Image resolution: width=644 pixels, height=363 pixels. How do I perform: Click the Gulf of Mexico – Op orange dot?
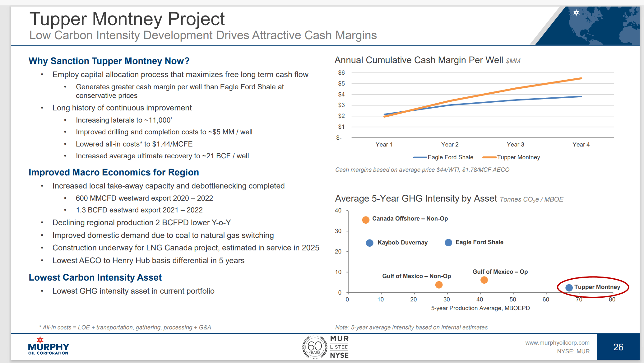[484, 280]
